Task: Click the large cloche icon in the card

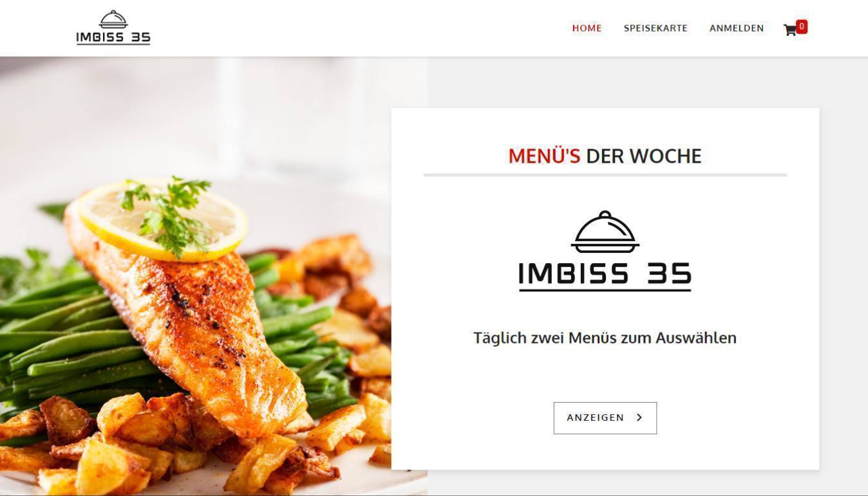Action: [x=605, y=232]
